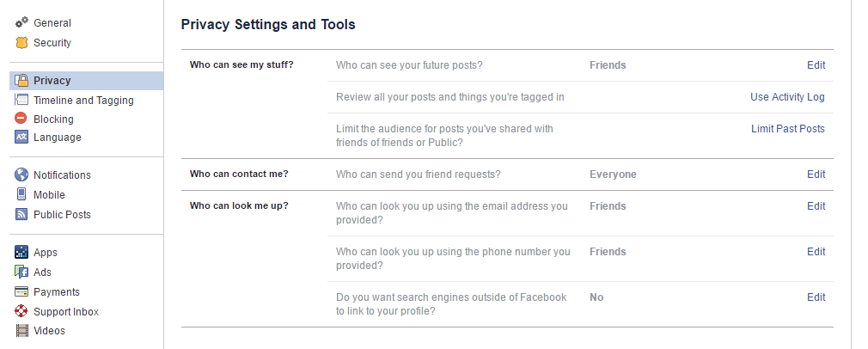Click the Notifications globe icon
This screenshot has height=349, width=868.
point(22,175)
